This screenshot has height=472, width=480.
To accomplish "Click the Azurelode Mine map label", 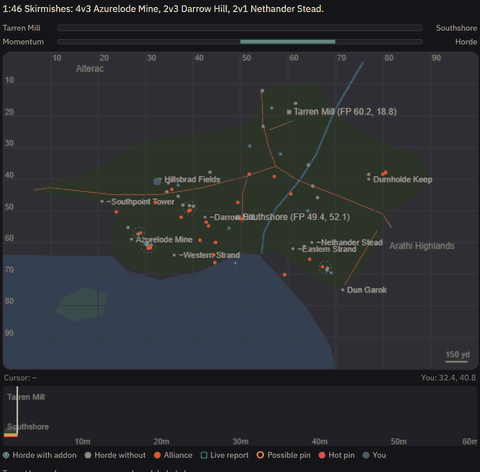I will click(x=164, y=240).
